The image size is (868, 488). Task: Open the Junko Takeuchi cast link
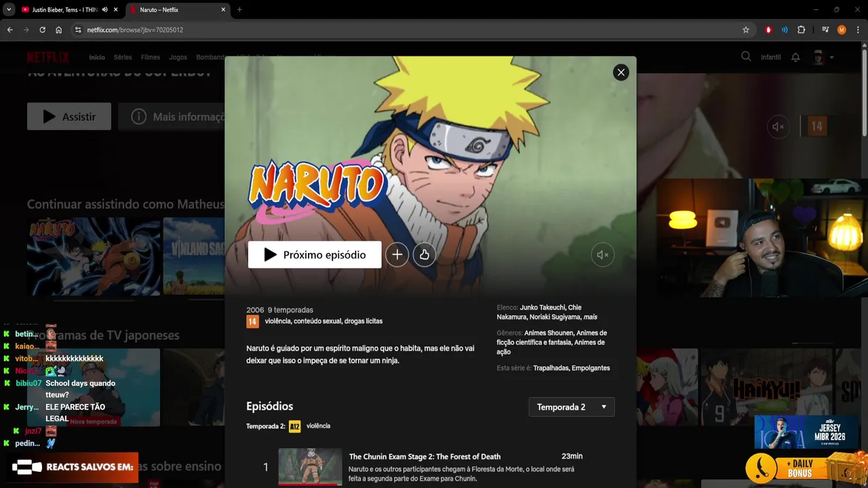tap(542, 308)
